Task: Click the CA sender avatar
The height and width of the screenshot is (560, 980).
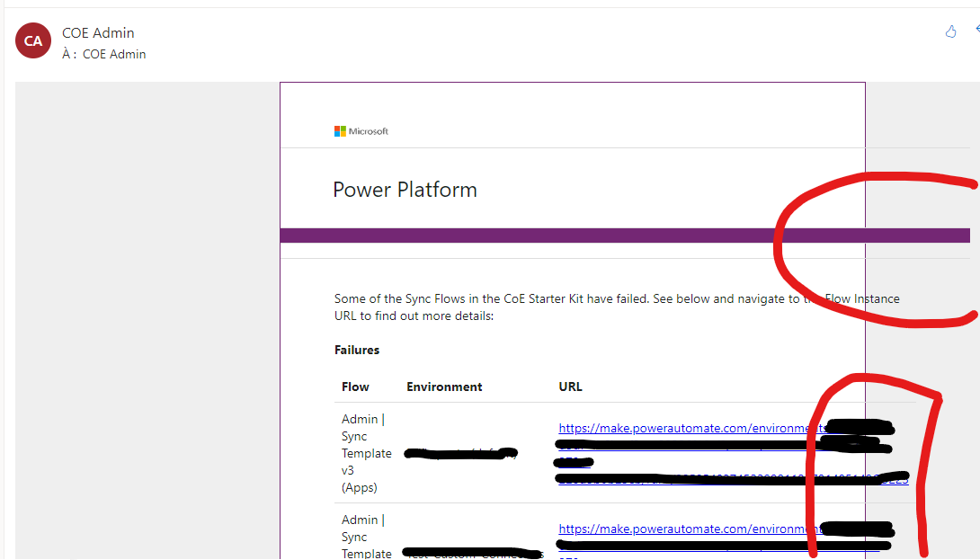Action: click(33, 40)
